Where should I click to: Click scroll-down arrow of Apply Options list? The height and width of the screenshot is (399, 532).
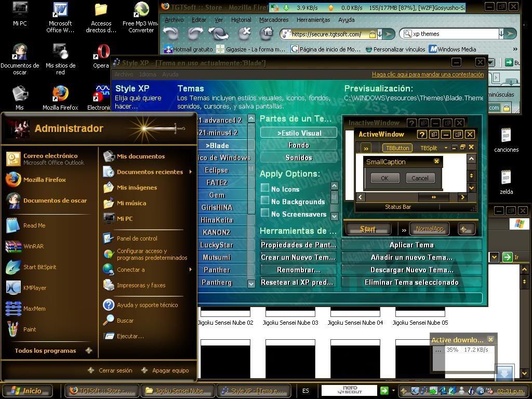point(335,216)
